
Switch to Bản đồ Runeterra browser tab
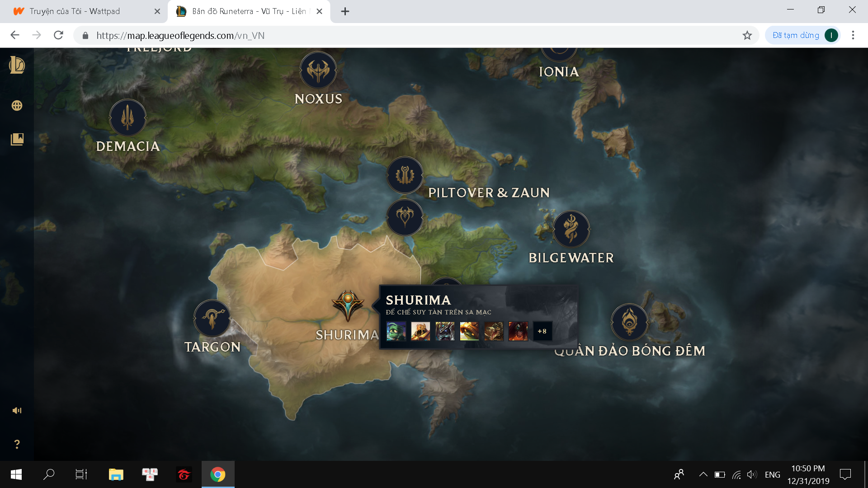coord(249,11)
